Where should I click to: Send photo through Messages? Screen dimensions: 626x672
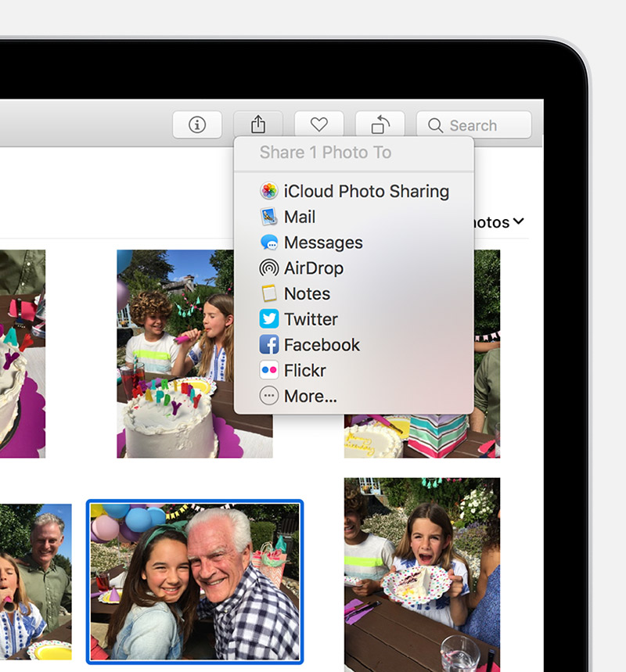point(354,243)
